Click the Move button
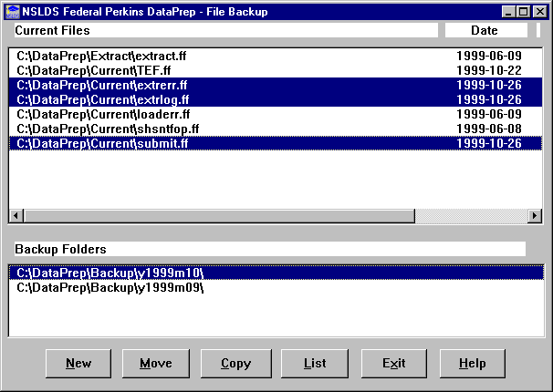The width and height of the screenshot is (553, 392). (x=156, y=364)
